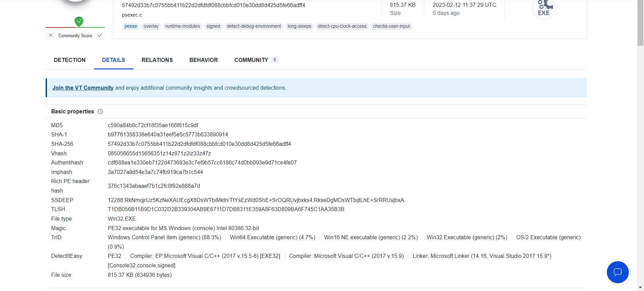Click the TLSH value T1DB056B11B9D1...
Viewport: 644px width, 291px height.
226,209
